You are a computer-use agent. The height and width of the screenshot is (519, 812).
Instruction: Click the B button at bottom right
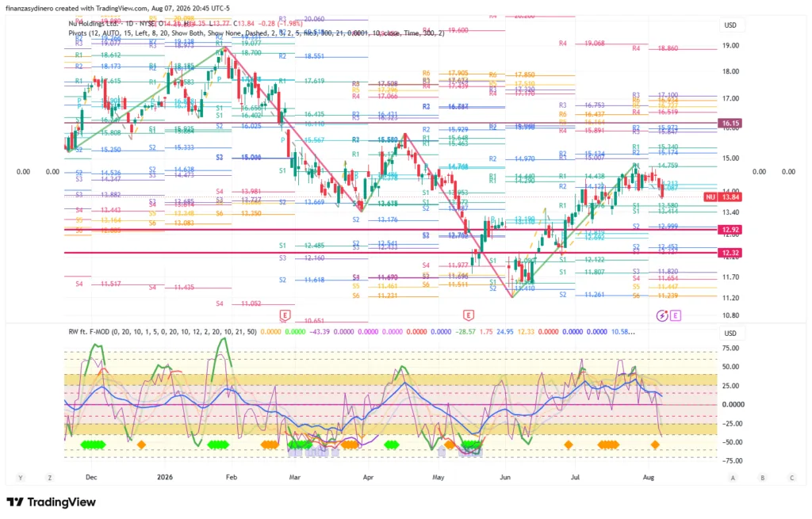(x=762, y=478)
